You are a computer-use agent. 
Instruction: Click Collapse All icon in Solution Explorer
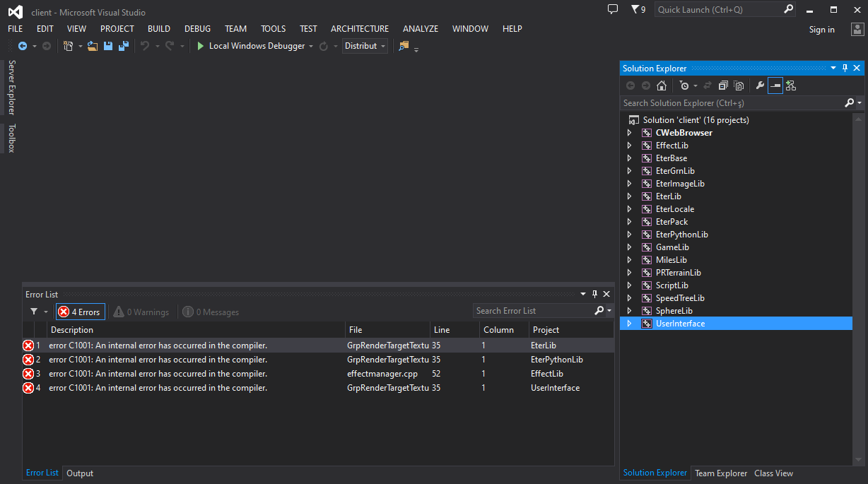(723, 85)
